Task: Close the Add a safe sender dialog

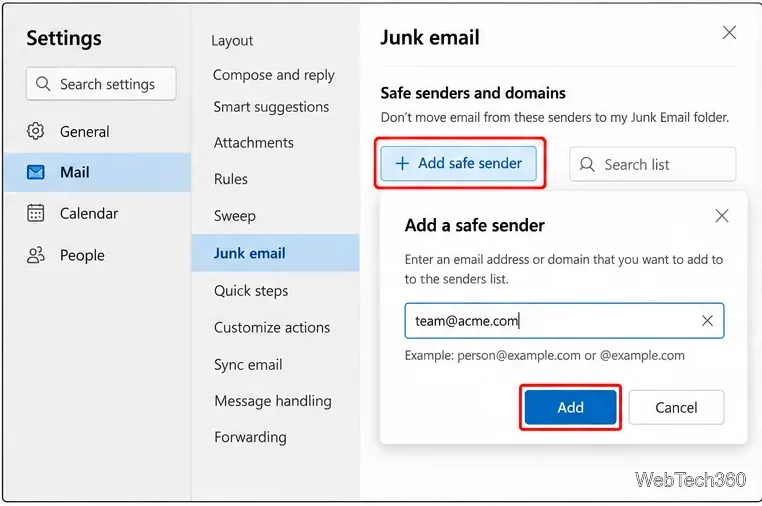Action: click(722, 216)
